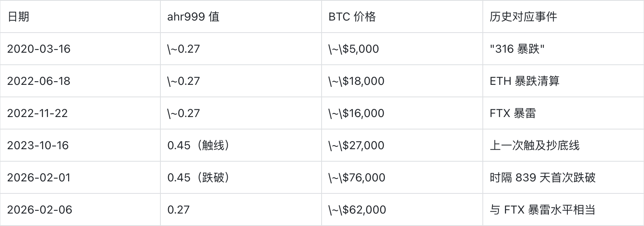Click the 0.45（触线）value cell
This screenshot has height=226, width=644.
(x=199, y=145)
